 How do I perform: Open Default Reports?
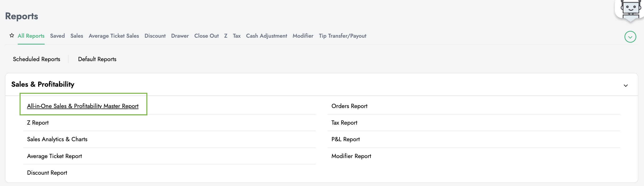[x=97, y=59]
